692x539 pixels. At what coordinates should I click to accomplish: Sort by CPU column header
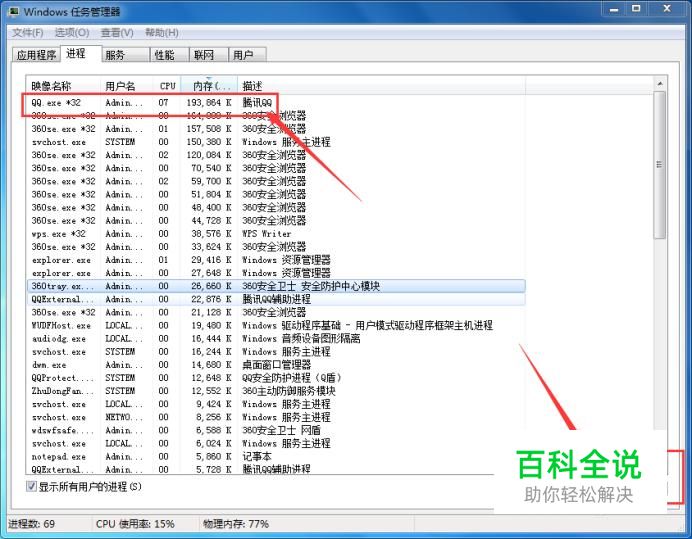pos(167,86)
